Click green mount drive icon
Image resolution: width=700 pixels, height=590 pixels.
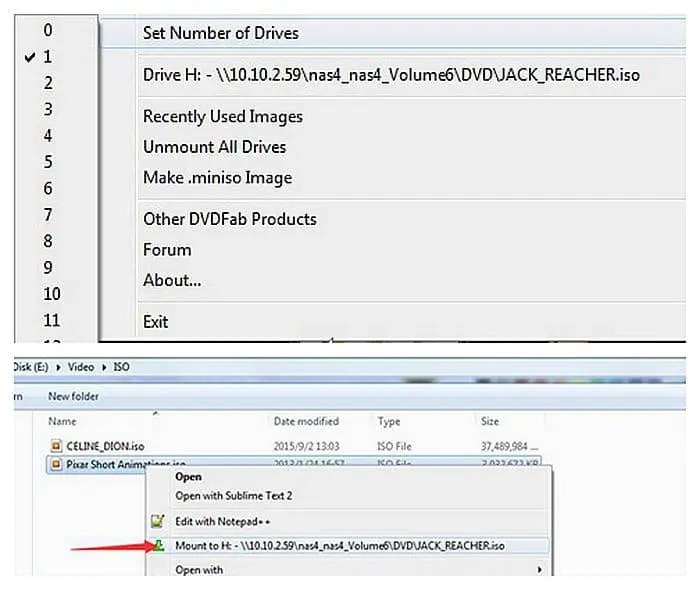point(159,545)
